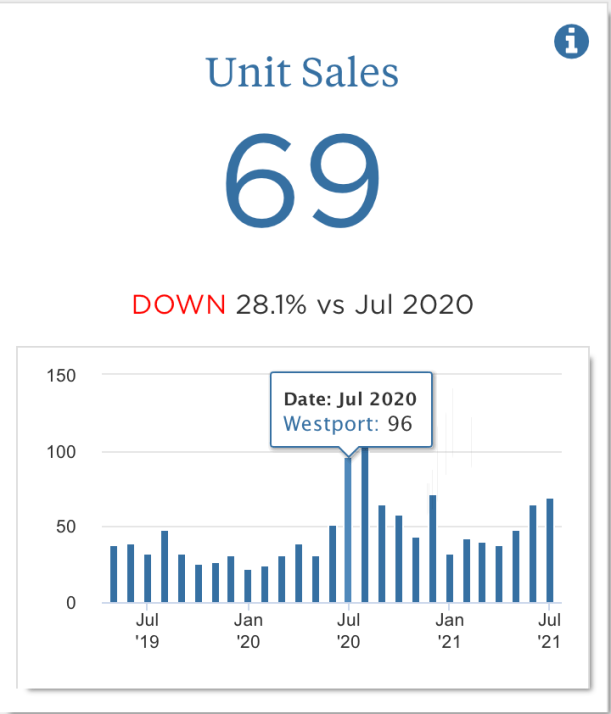
Task: Click the Jan '21 x-axis label
Action: (x=449, y=629)
